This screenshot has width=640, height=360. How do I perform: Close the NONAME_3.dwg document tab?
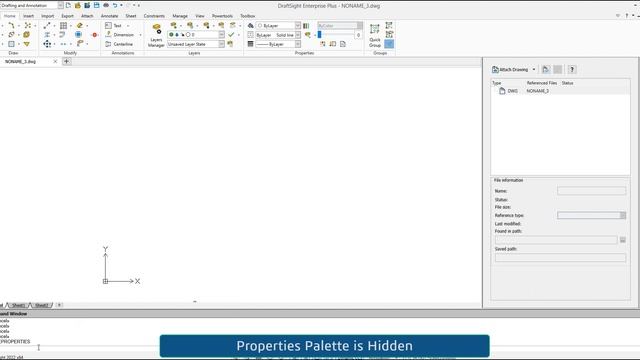pos(55,61)
